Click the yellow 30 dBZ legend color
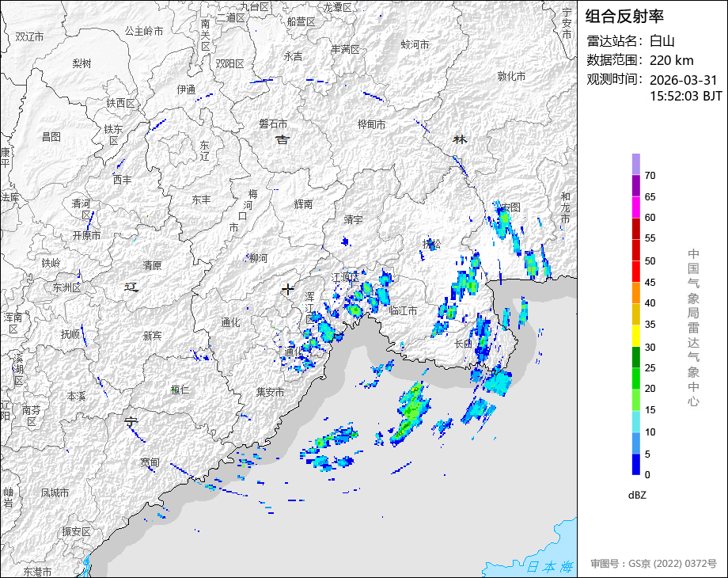 click(x=636, y=336)
